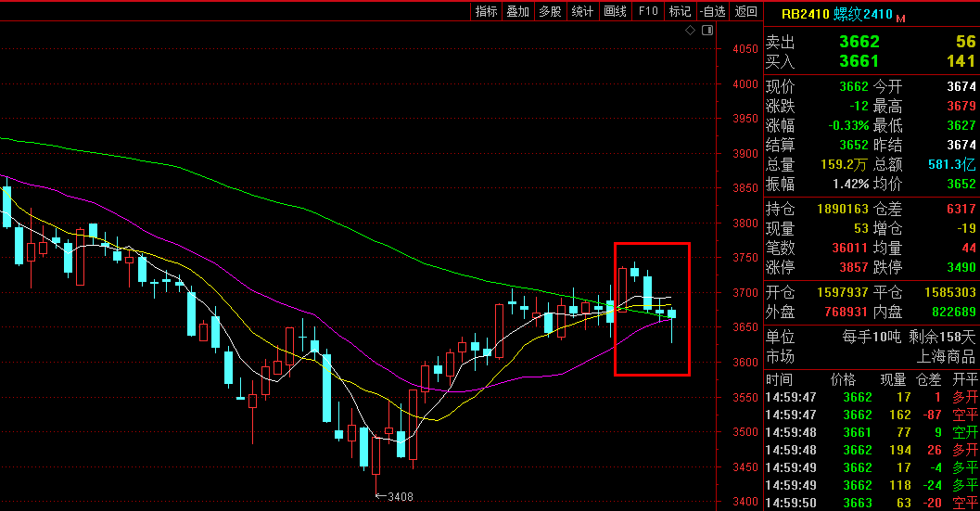The height and width of the screenshot is (511, 980).
Task: Click the 4000 level on price axis
Action: [x=745, y=84]
